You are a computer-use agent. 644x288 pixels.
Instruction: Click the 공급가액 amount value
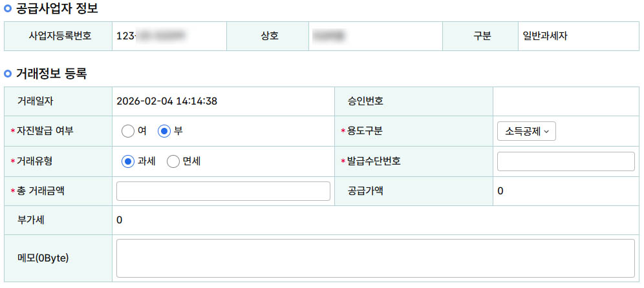click(x=500, y=191)
